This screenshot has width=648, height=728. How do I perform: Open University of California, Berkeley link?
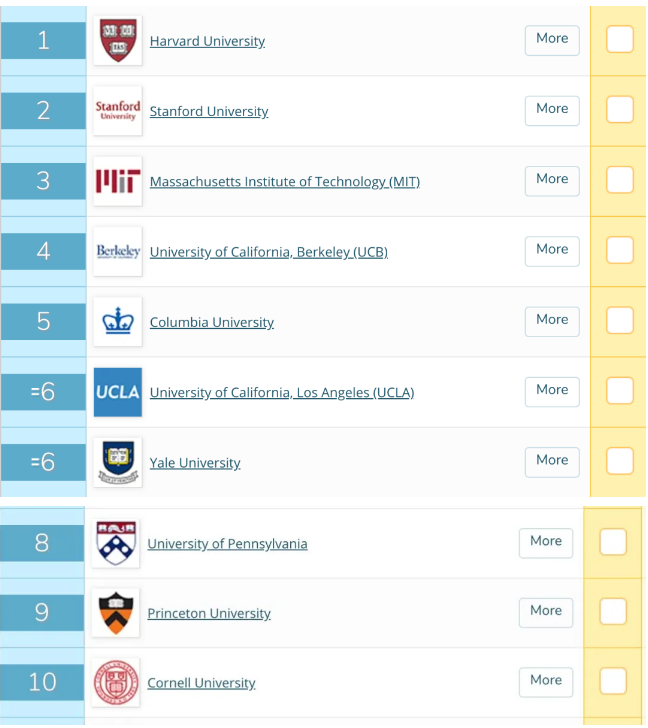[x=268, y=252]
